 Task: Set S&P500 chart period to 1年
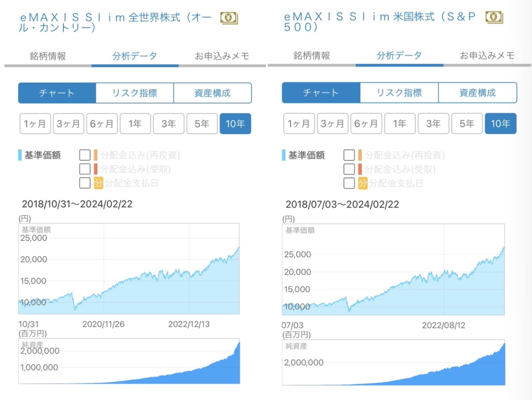point(400,124)
